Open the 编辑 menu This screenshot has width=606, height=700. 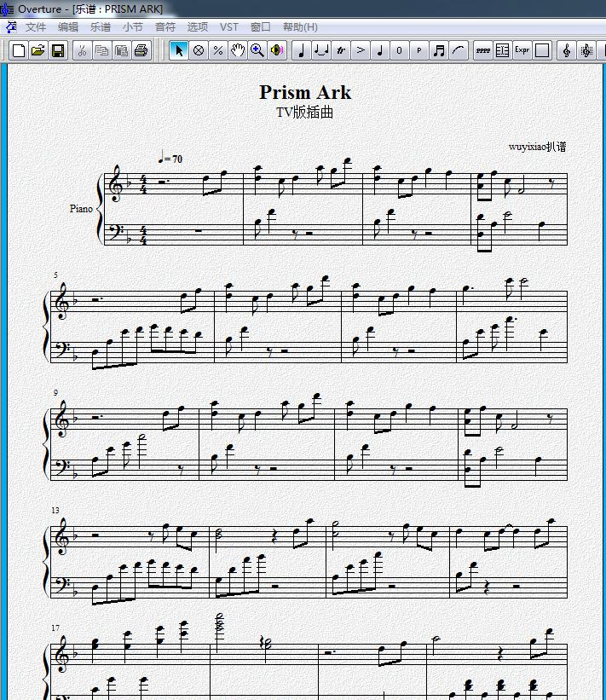pyautogui.click(x=68, y=27)
